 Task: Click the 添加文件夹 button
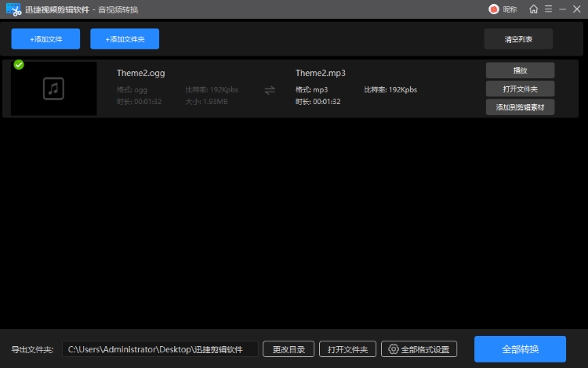(125, 38)
